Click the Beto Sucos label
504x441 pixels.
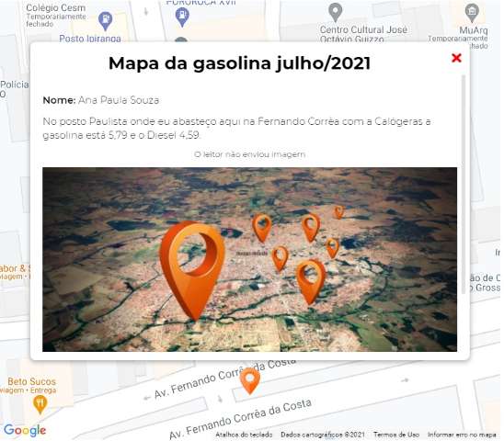(32, 381)
